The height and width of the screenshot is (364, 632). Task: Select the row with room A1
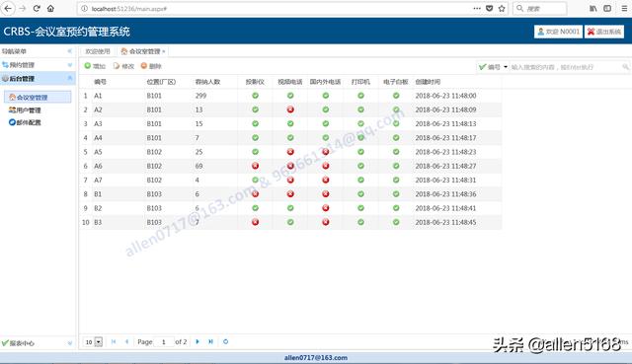[290, 96]
